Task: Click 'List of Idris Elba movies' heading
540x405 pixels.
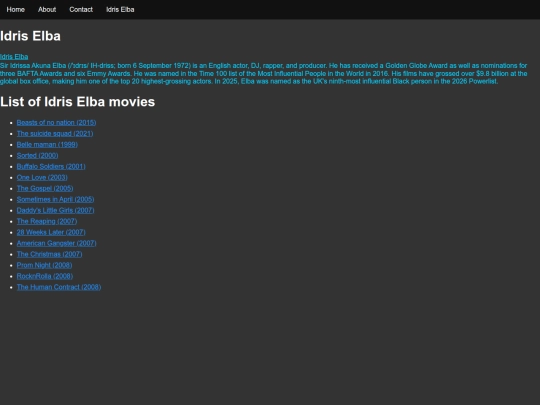Action: tap(77, 102)
